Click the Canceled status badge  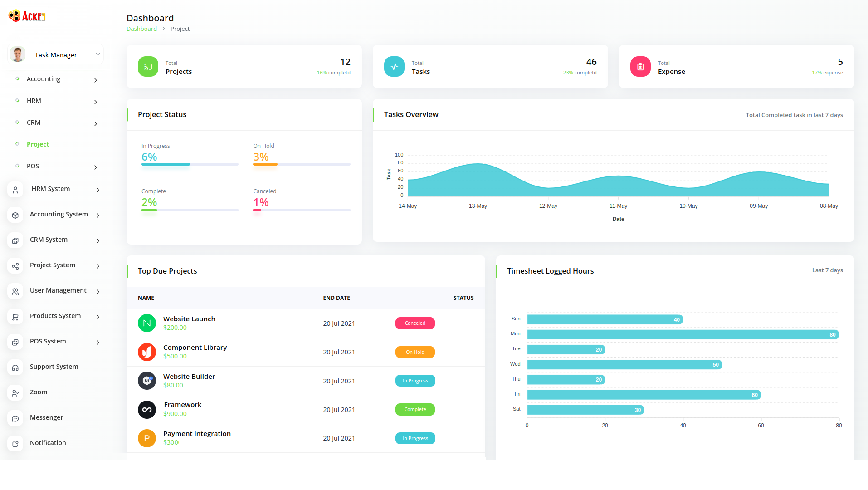415,323
